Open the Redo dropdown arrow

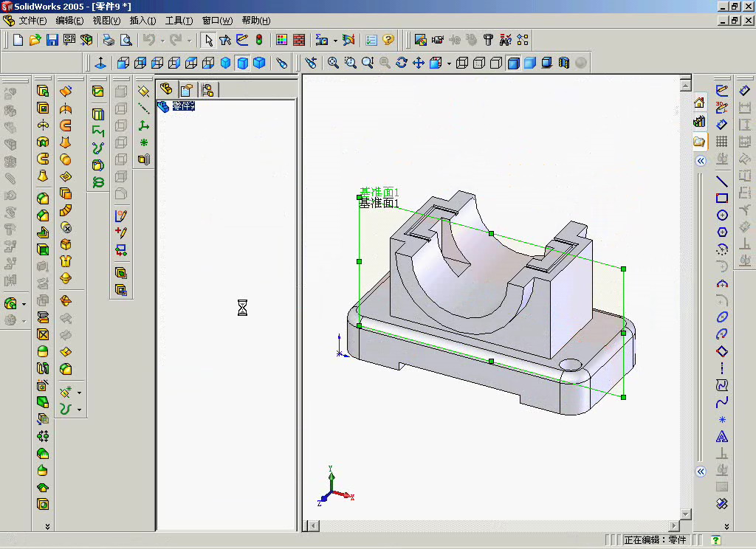pyautogui.click(x=190, y=41)
